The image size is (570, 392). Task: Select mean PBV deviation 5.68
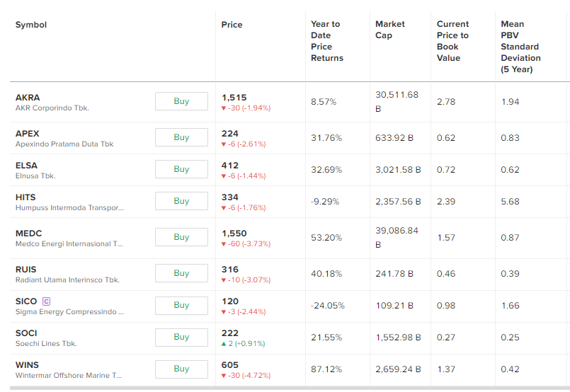[510, 202]
